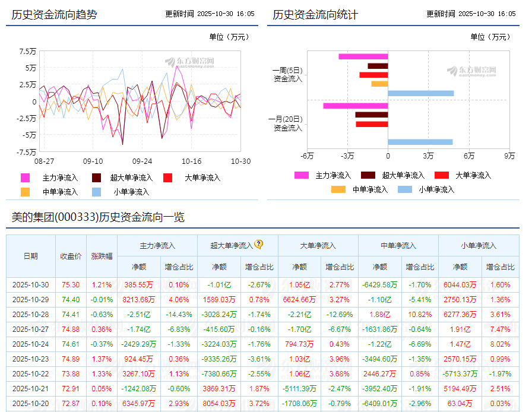Click the 一周(5日)资金流入 axis label

tap(288, 75)
